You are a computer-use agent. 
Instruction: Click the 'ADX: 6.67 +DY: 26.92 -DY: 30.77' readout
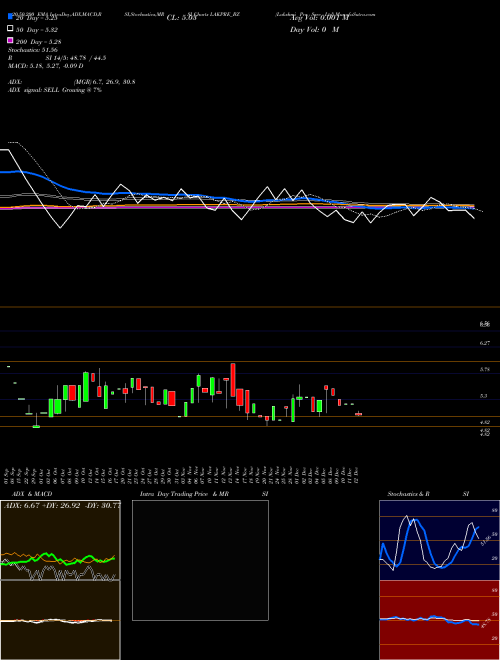coord(62,505)
